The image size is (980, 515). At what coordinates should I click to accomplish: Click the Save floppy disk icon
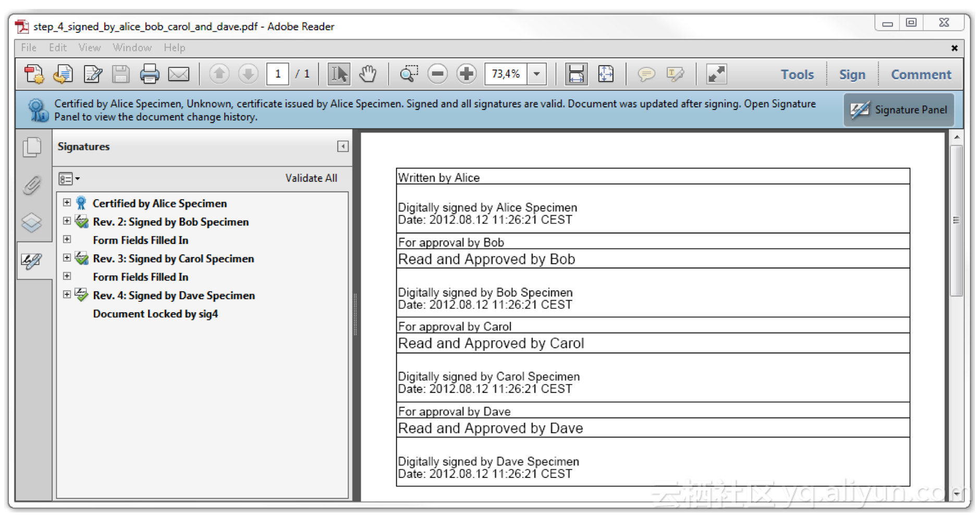[121, 74]
